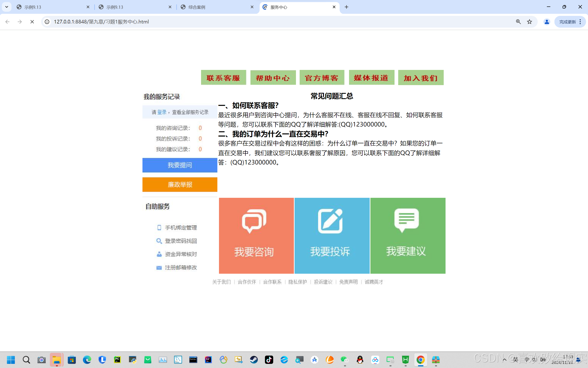Click the envelope icon beside 注册邮箱修改

click(159, 267)
